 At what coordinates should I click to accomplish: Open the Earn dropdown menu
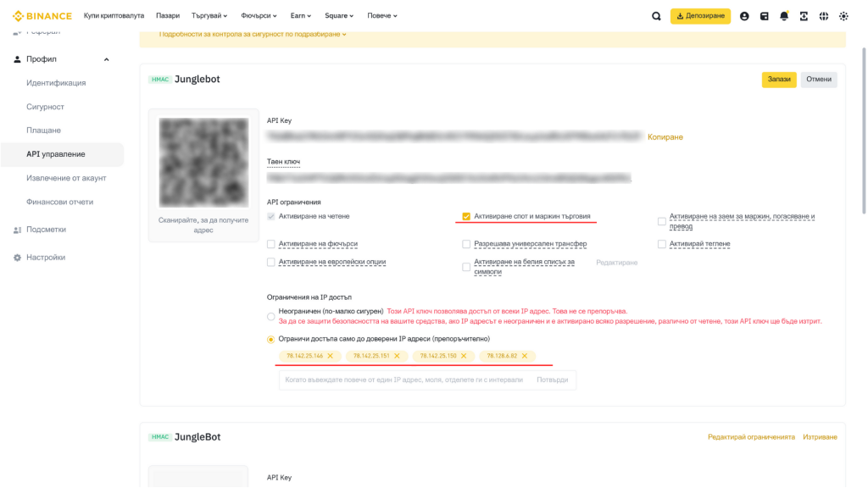coord(301,16)
